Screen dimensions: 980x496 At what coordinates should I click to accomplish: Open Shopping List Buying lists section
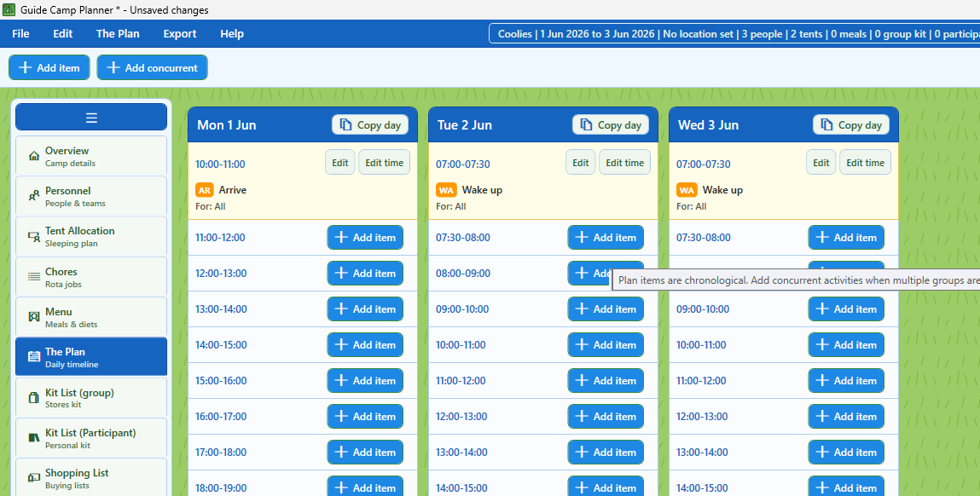pos(91,478)
